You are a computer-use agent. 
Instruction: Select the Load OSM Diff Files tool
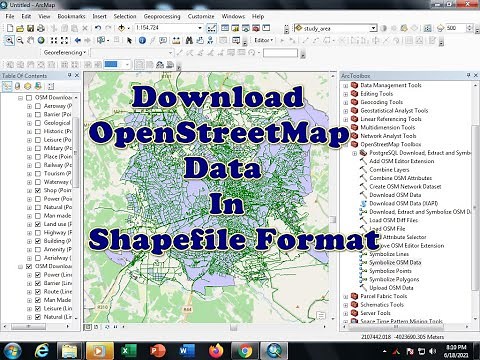pos(393,220)
